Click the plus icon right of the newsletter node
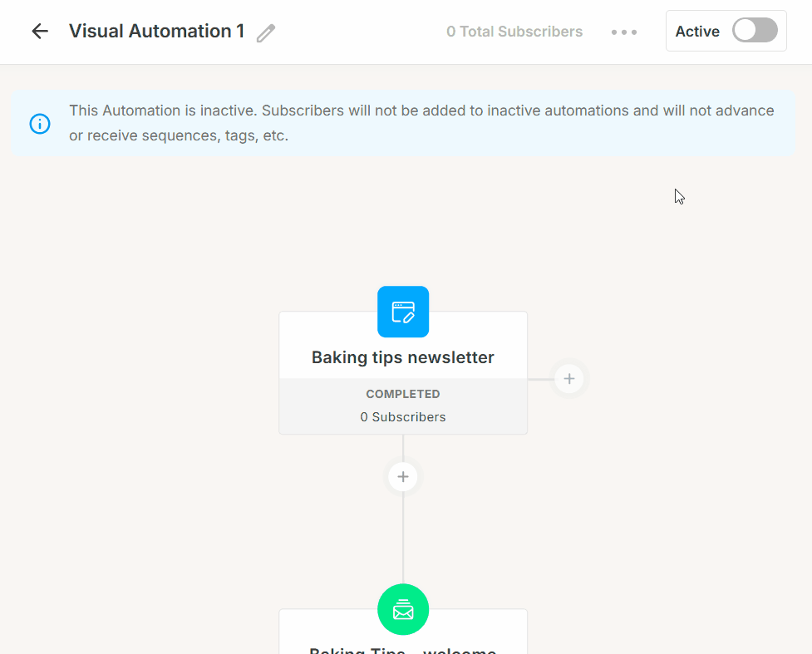 tap(569, 378)
